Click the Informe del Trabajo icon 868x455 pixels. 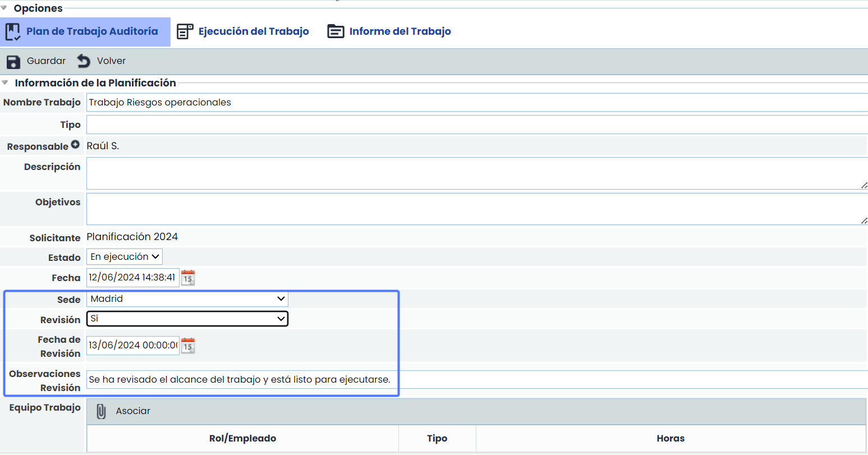(x=336, y=31)
